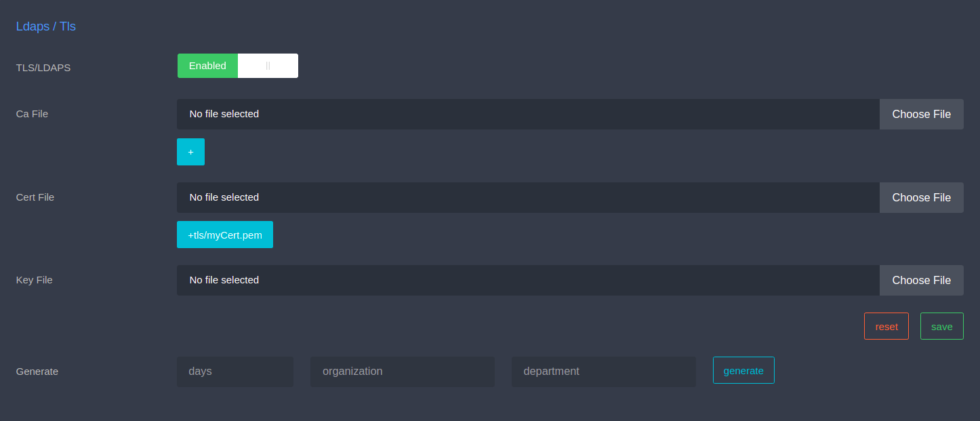Toggle the green Enabled TLS/LDAPS switch
This screenshot has height=421, width=980.
coord(208,66)
